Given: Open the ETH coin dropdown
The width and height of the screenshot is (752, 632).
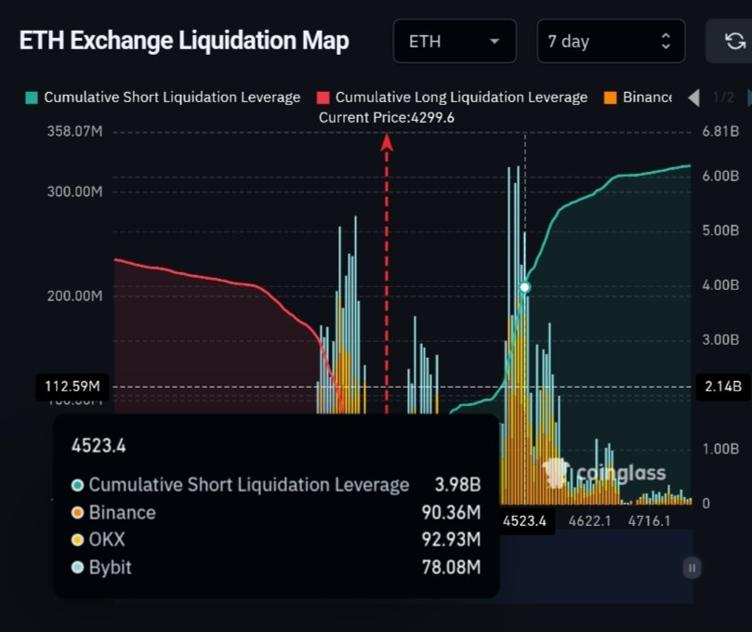Looking at the screenshot, I should (x=454, y=41).
